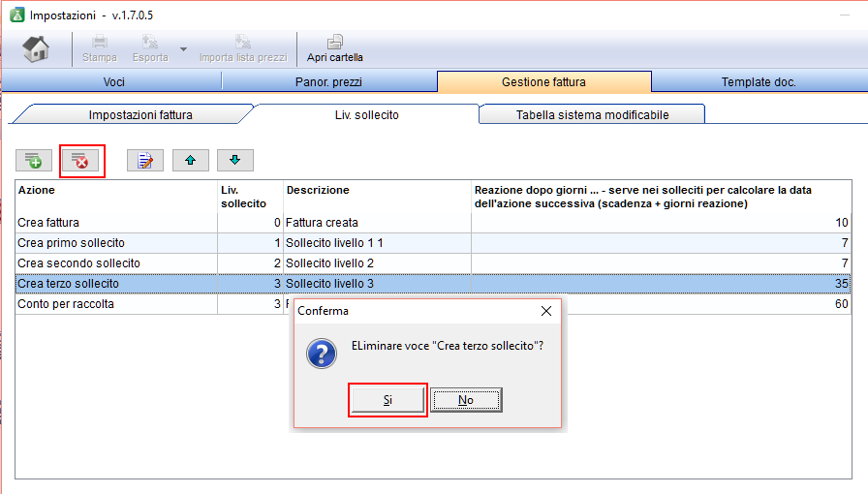Click Importa lista prezzi toolbar button
The width and height of the screenshot is (868, 494).
(243, 48)
